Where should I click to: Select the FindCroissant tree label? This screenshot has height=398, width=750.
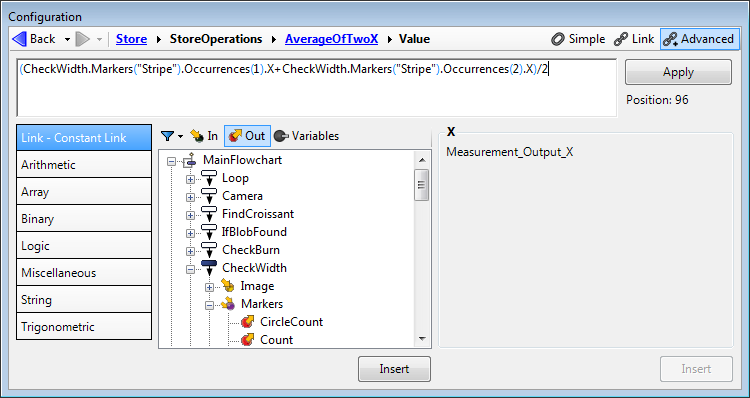pos(258,214)
